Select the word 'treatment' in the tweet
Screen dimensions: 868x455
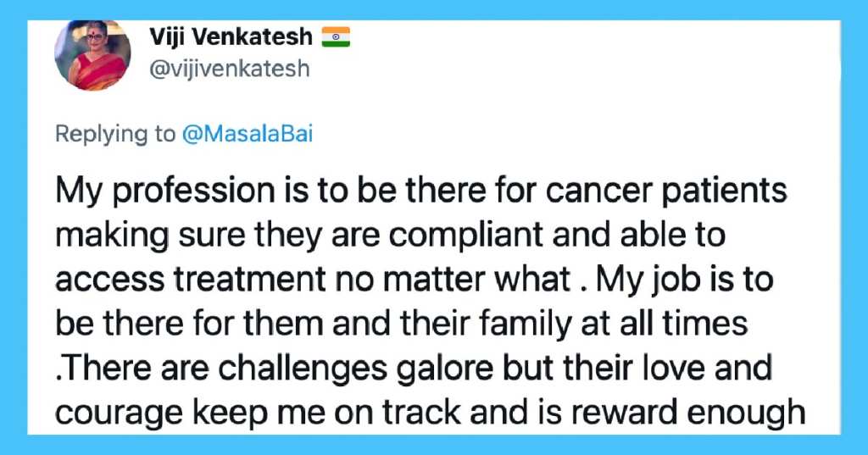tap(250, 280)
